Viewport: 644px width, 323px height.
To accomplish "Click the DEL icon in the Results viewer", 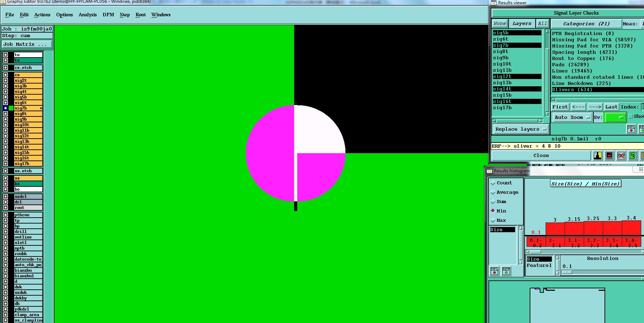I will coord(631,129).
